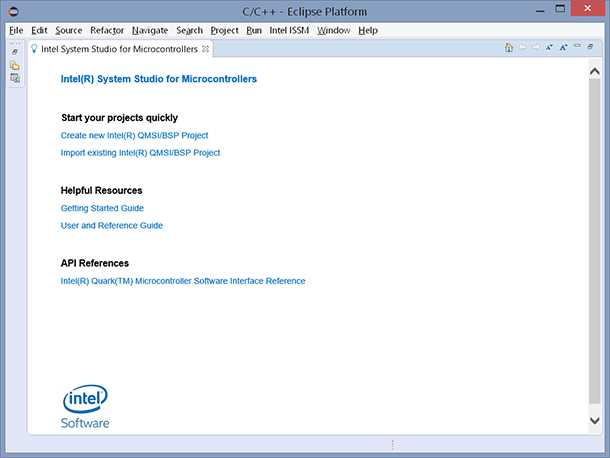The image size is (610, 458).
Task: Close the Eclipse Platform window
Action: (x=588, y=9)
